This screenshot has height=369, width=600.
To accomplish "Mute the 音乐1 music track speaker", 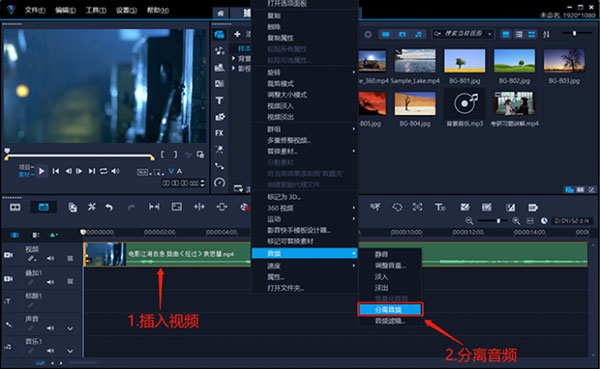I will (x=50, y=350).
